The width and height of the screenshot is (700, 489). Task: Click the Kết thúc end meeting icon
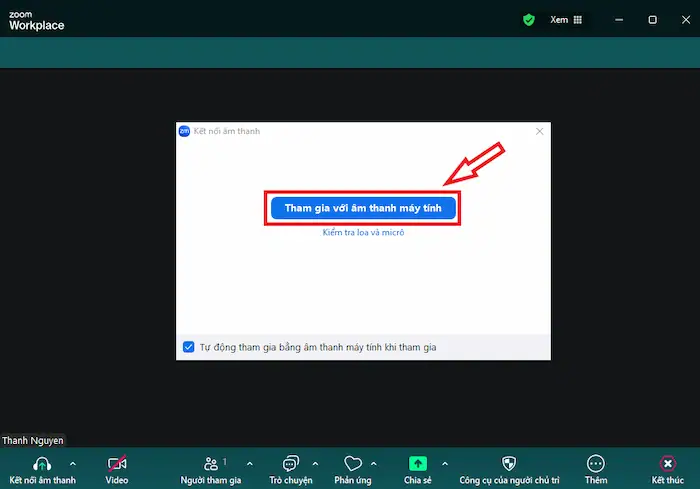coord(667,464)
